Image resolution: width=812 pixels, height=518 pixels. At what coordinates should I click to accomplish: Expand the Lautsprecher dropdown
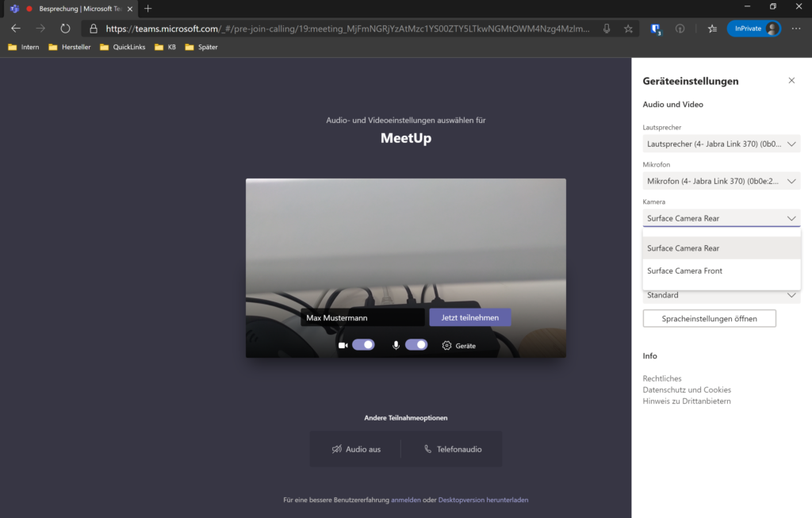(x=722, y=144)
